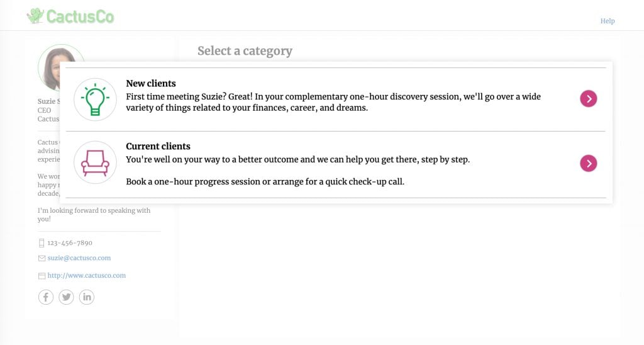Click the pink armchair icon
644x345 pixels.
pos(95,162)
